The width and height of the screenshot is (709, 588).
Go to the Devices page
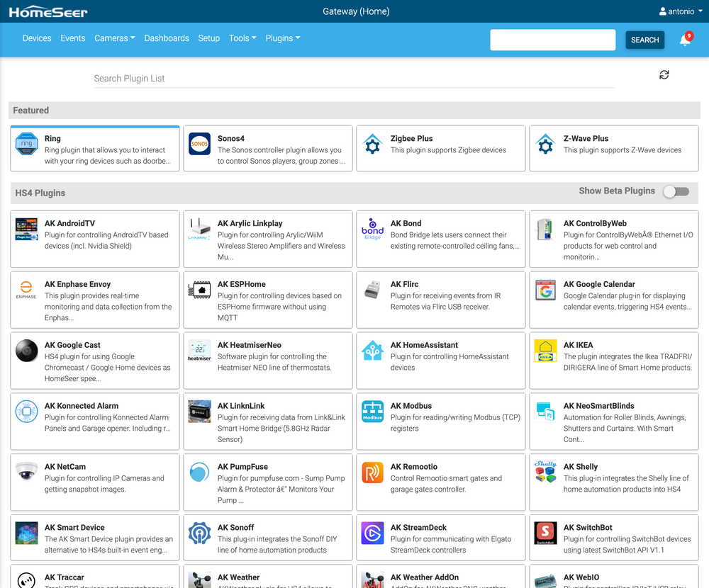[x=37, y=38]
